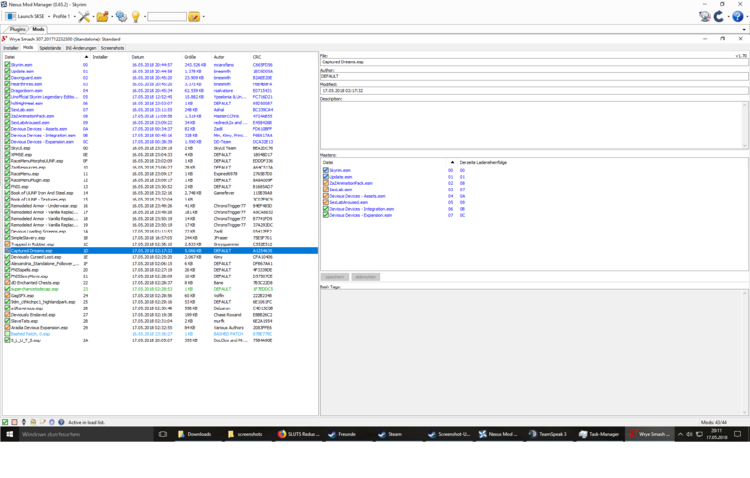Viewport: 750px width, 478px height.
Task: Click the Bash Tags panel scrollbar
Action: [x=744, y=352]
